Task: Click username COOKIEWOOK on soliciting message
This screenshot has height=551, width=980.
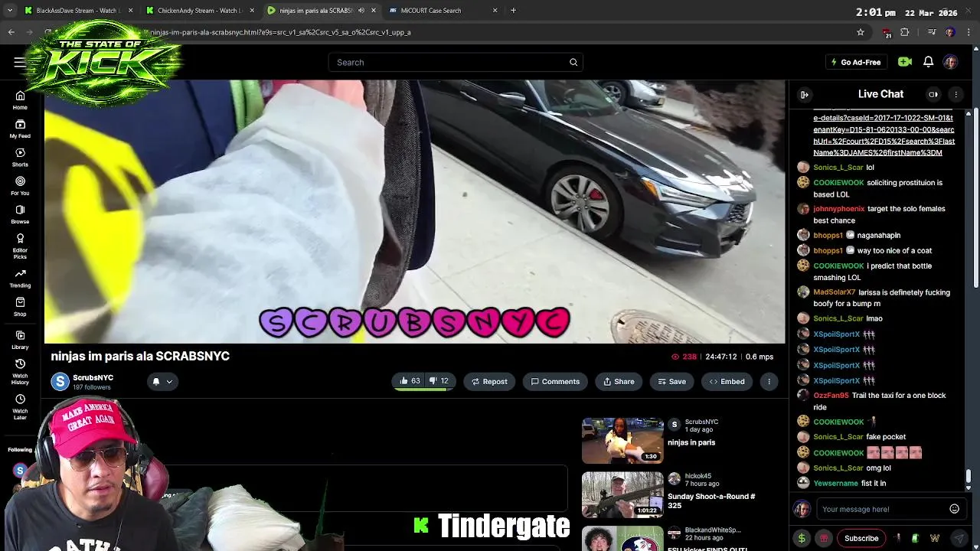Action: click(838, 182)
